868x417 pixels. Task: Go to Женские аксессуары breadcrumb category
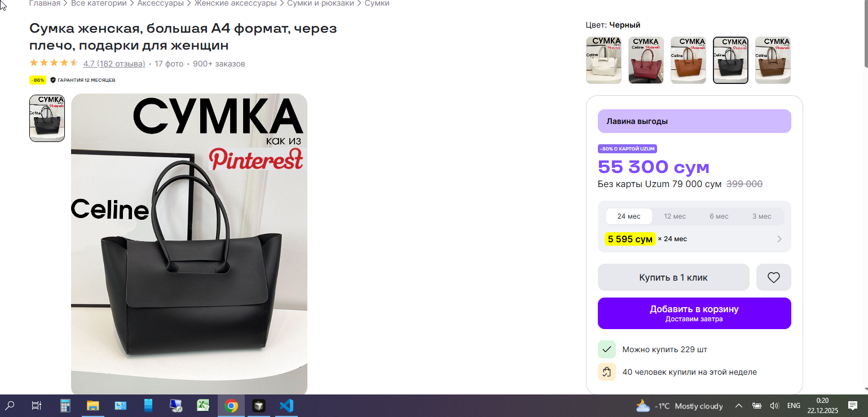click(x=235, y=3)
